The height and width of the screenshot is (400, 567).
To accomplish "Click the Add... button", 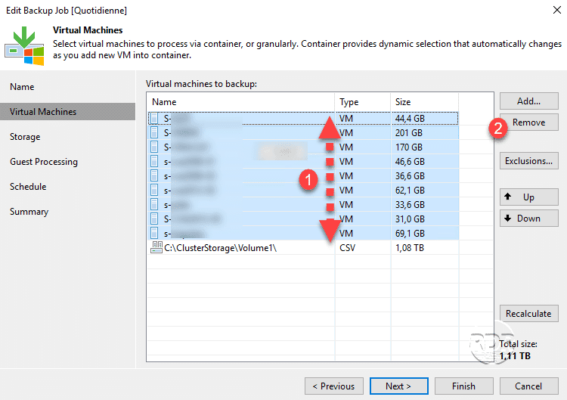I will click(529, 101).
